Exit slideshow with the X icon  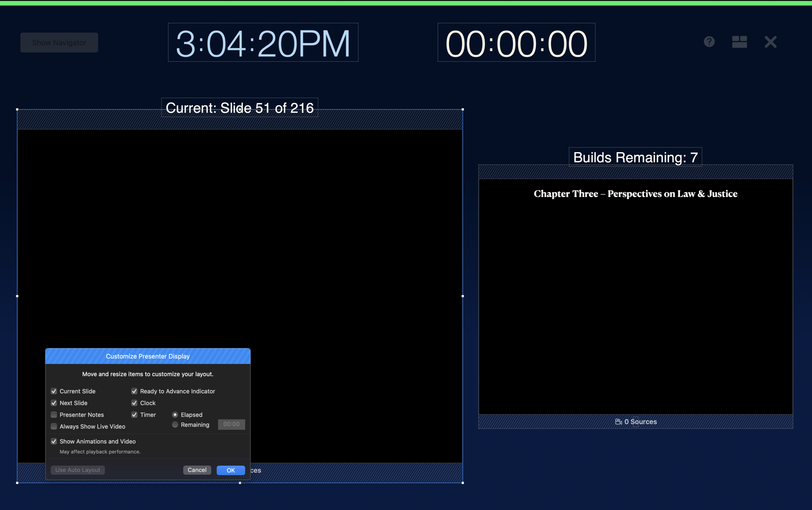tap(770, 42)
